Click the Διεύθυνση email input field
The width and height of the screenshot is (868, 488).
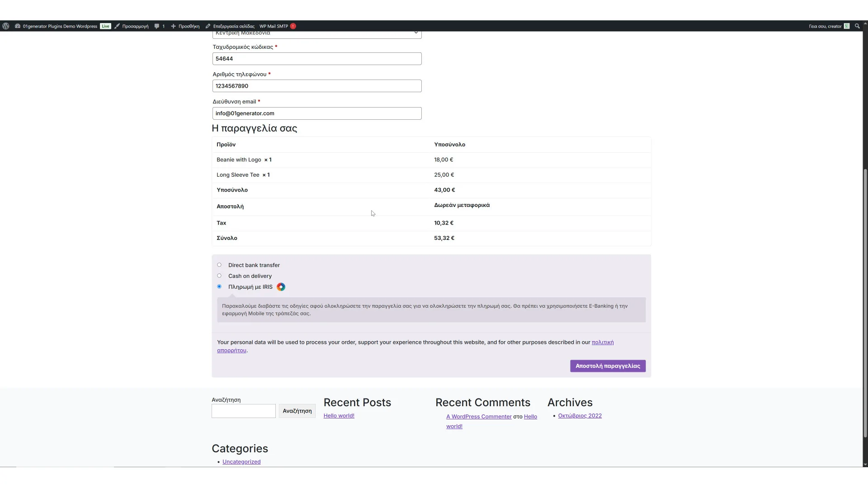coord(316,113)
